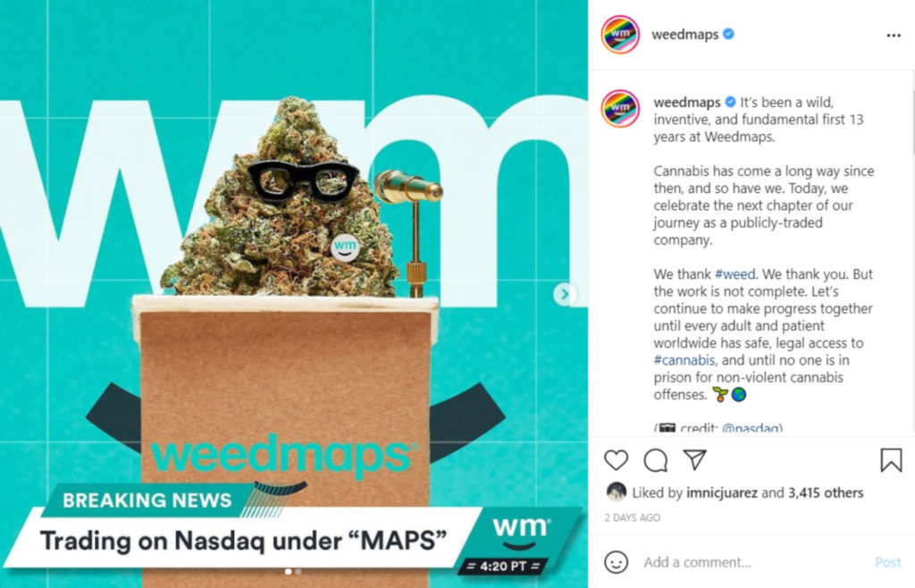
Task: Open emoji picker smiley icon
Action: click(616, 562)
